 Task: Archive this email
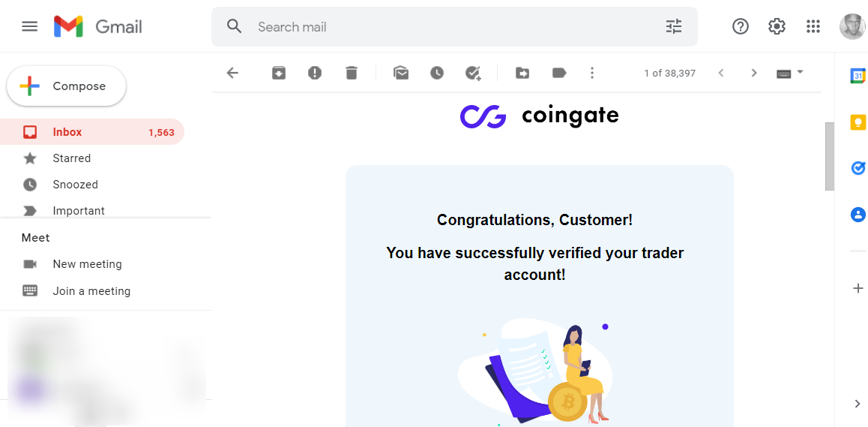point(279,73)
